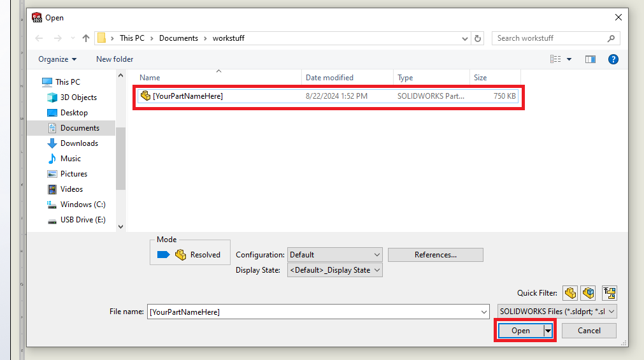Cancel the Open dialog

(589, 331)
